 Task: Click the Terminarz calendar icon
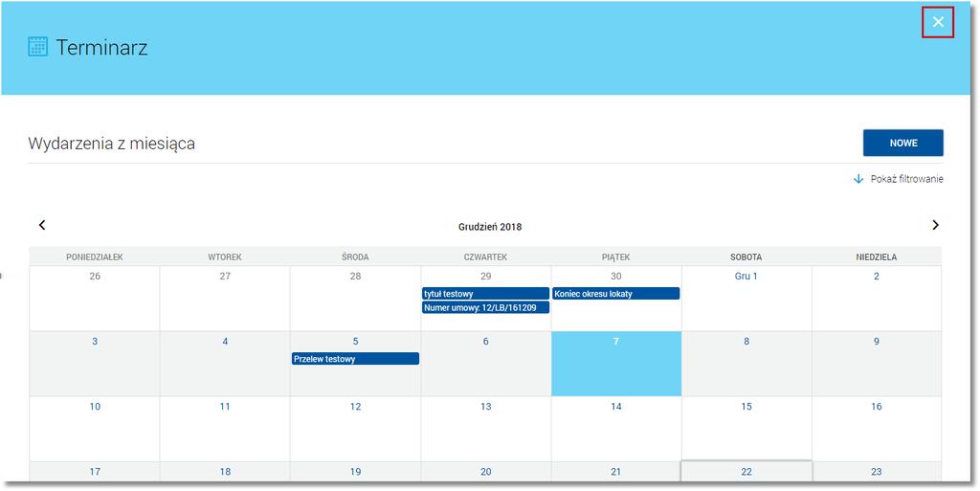[x=37, y=47]
